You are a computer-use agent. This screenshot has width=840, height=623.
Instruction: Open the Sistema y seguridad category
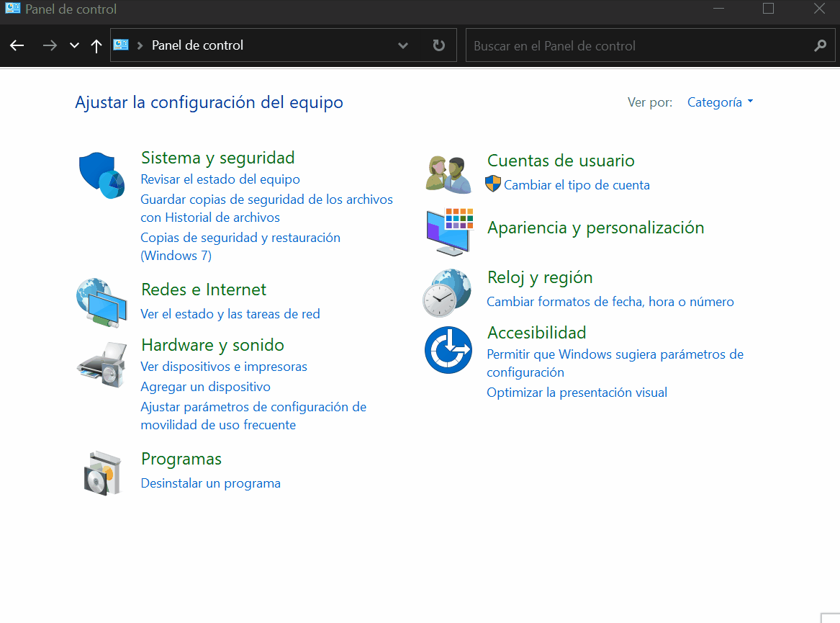pos(217,158)
